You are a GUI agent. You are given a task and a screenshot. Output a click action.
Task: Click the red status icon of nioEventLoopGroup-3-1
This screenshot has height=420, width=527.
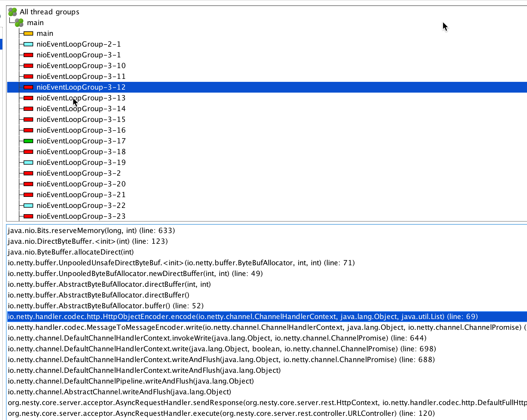(x=28, y=55)
